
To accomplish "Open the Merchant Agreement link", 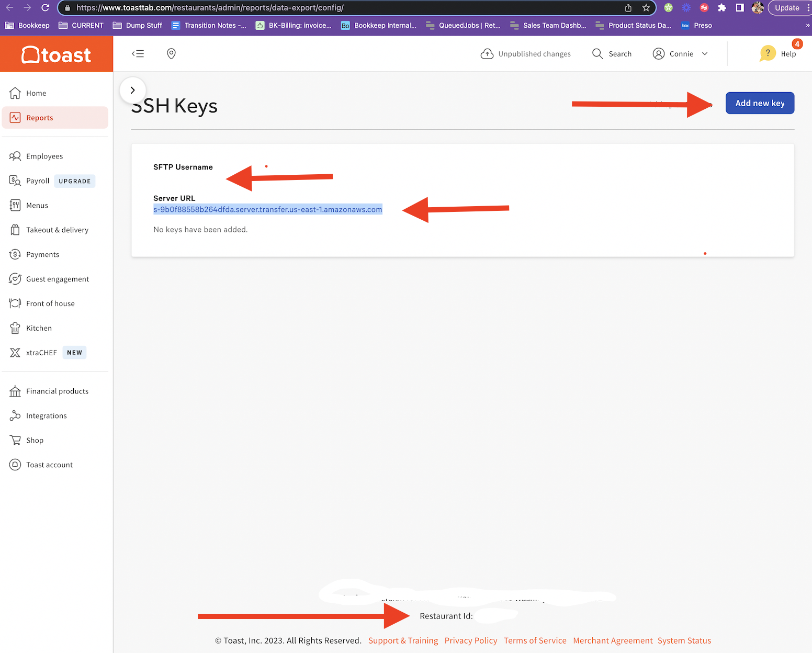I will (x=613, y=640).
